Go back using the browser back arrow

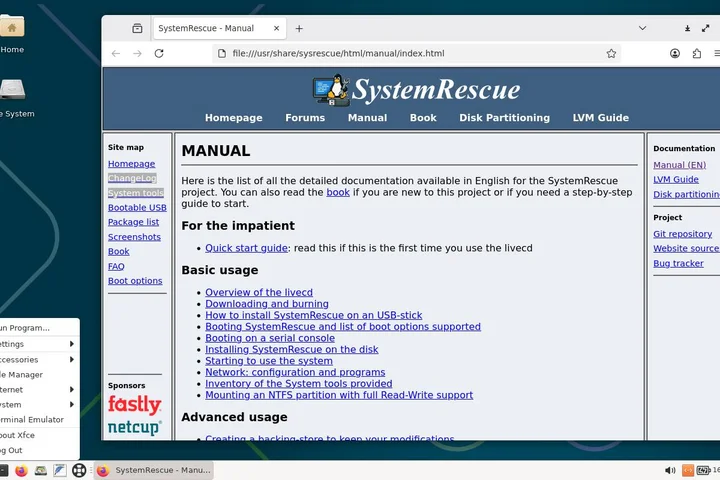[x=116, y=54]
